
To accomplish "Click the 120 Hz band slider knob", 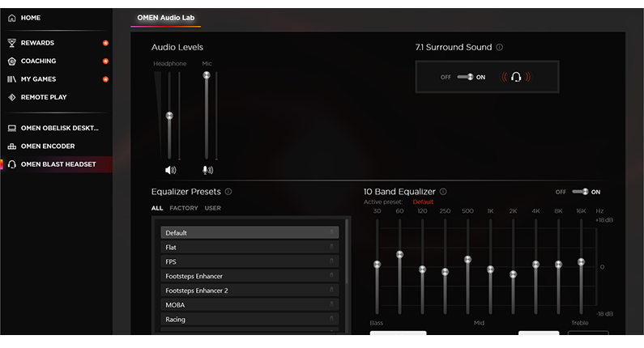I will point(422,269).
